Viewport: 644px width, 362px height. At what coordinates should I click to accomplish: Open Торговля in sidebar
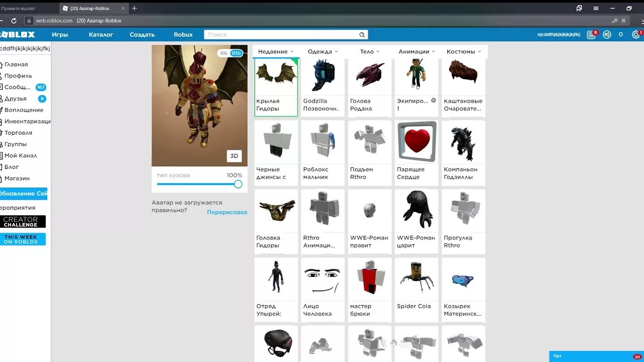(x=18, y=133)
